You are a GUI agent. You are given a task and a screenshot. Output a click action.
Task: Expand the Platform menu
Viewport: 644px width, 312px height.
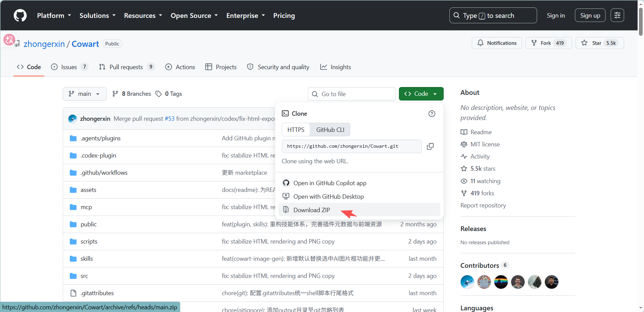point(54,16)
